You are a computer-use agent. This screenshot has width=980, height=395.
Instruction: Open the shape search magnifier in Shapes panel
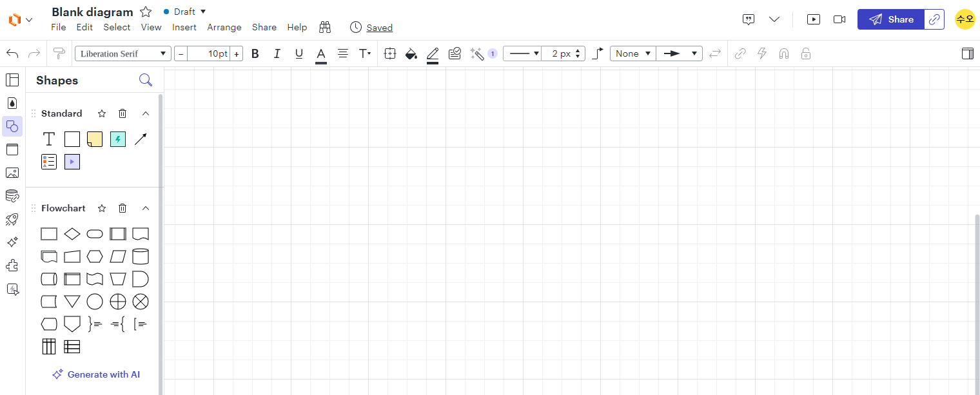pos(146,79)
